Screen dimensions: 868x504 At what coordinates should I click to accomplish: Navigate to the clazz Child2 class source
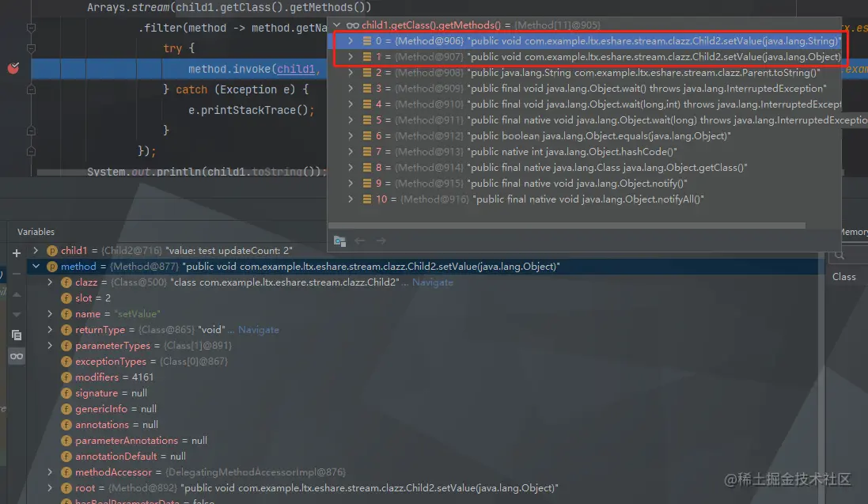coord(432,282)
